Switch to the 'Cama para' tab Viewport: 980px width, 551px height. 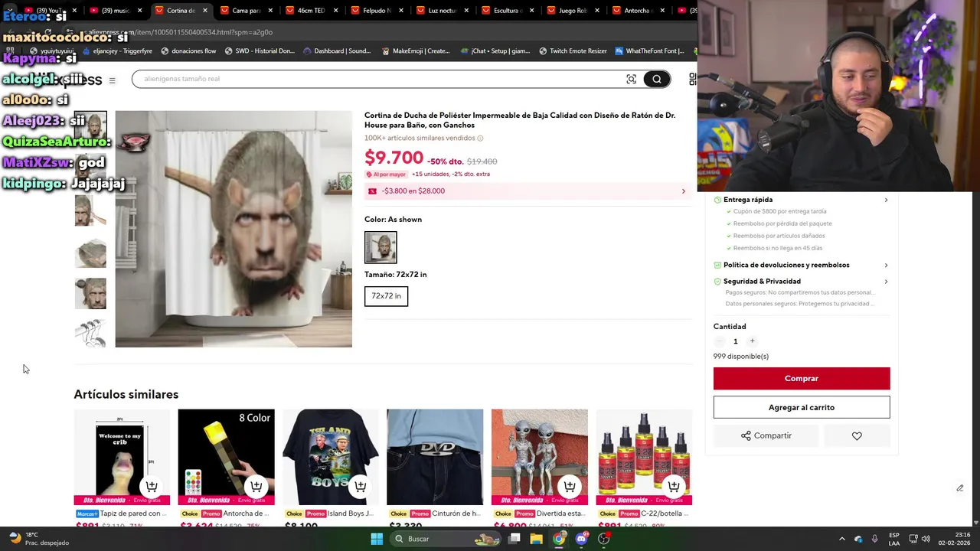point(247,11)
